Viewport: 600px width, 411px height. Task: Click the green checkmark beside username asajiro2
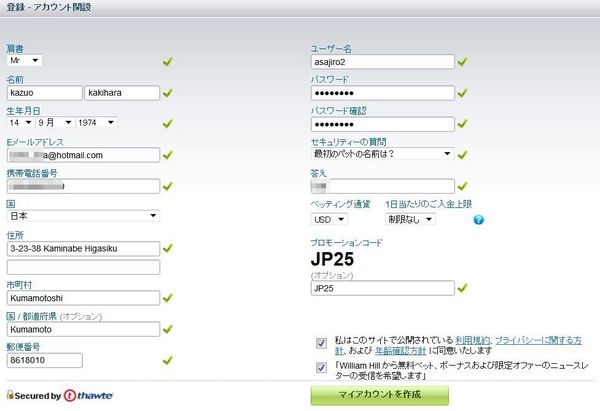pyautogui.click(x=462, y=62)
